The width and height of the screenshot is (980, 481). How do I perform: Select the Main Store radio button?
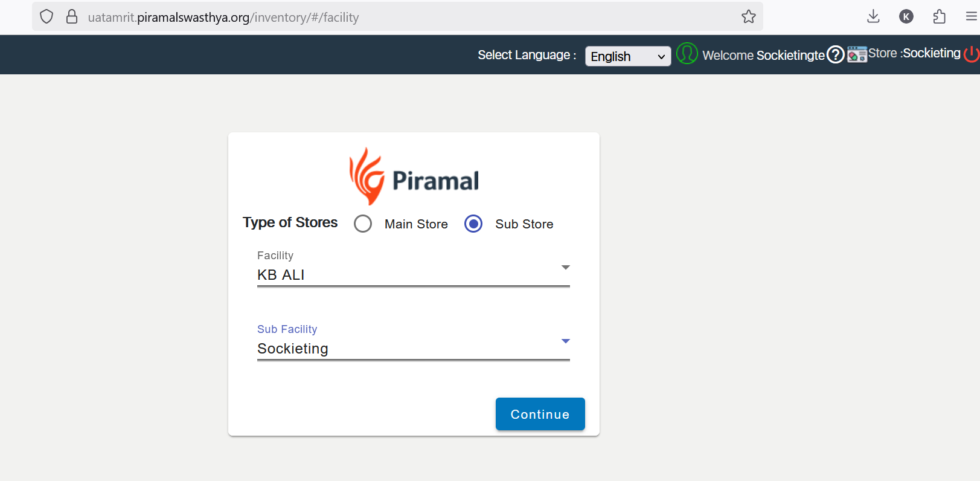tap(363, 224)
